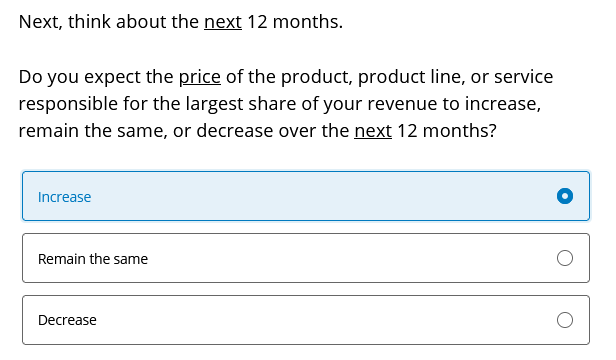The height and width of the screenshot is (360, 616).
Task: Click the empty circle icon beside Decrease
Action: (x=565, y=320)
